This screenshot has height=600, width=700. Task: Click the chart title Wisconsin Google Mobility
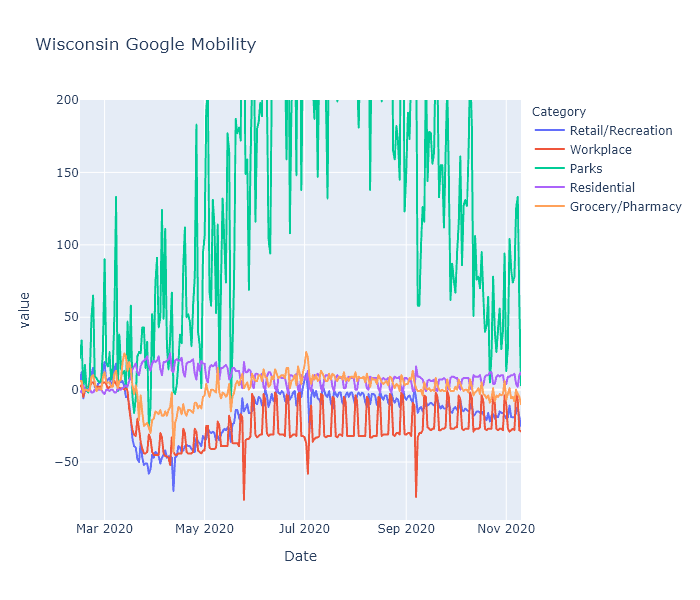click(146, 44)
